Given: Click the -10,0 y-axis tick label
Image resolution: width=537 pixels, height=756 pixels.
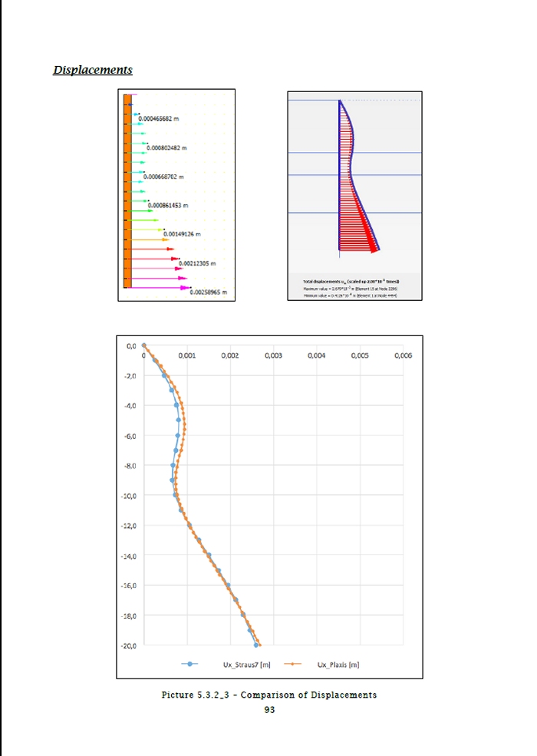Looking at the screenshot, I should point(127,496).
